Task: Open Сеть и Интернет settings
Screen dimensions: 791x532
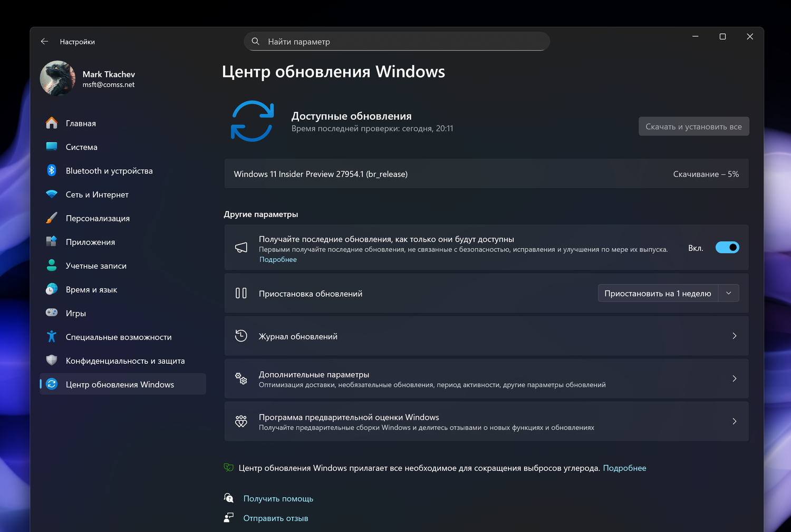Action: tap(97, 194)
